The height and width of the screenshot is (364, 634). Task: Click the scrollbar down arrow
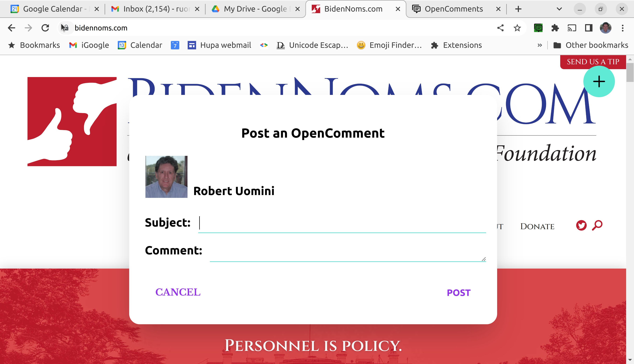pos(630,360)
